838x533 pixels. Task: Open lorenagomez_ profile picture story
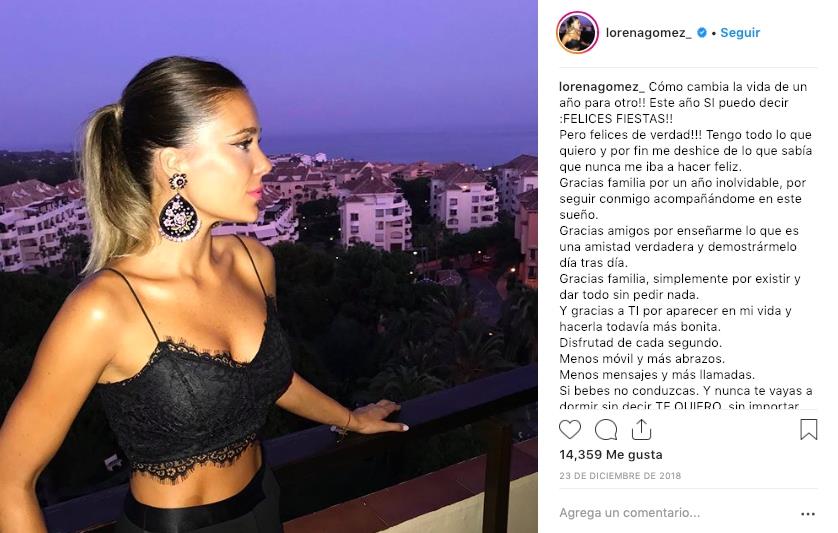pyautogui.click(x=577, y=33)
